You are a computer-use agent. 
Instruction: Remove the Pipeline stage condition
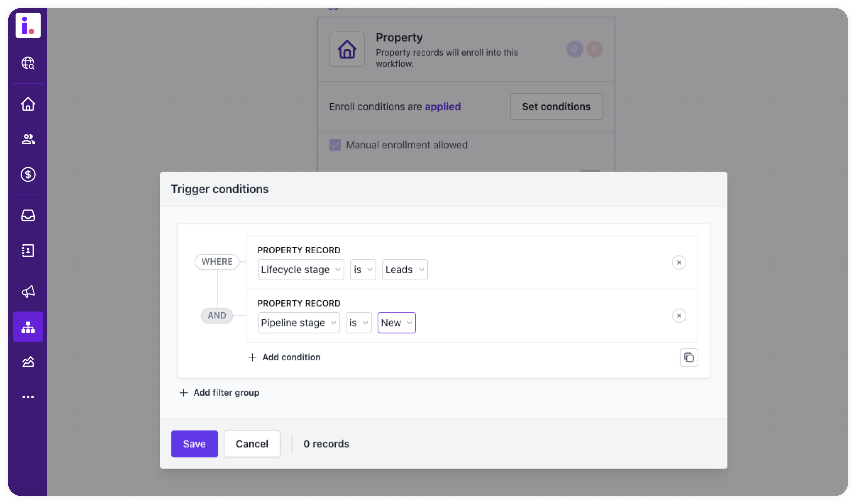(679, 316)
